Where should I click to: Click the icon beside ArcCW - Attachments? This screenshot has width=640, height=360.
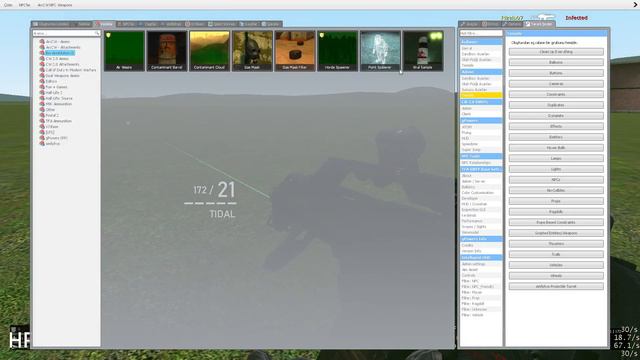click(42, 47)
